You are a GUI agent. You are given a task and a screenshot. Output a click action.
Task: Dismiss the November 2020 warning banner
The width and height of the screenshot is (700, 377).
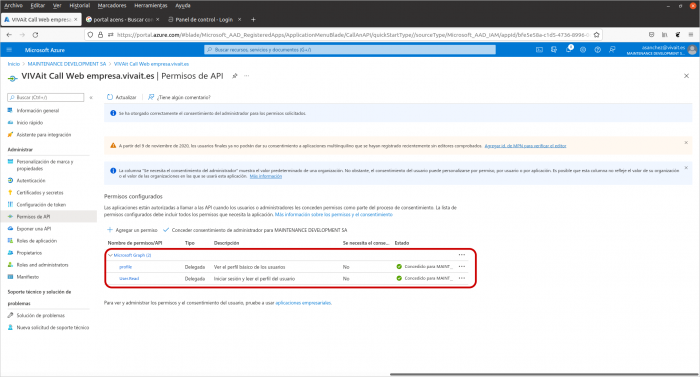click(686, 142)
